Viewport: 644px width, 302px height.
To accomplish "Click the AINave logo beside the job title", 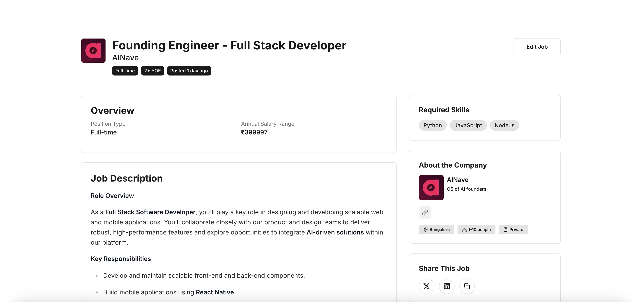I will click(93, 50).
